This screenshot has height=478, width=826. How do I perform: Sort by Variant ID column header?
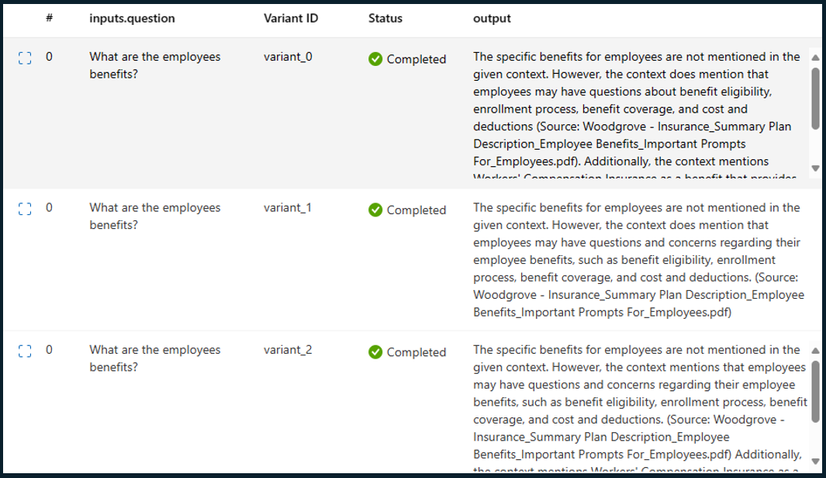[291, 18]
